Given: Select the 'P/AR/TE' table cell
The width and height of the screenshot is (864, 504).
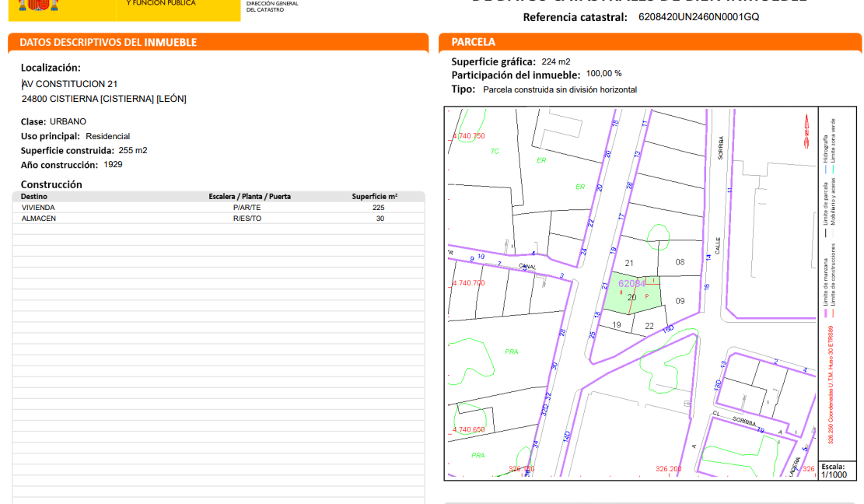Looking at the screenshot, I should 247,208.
